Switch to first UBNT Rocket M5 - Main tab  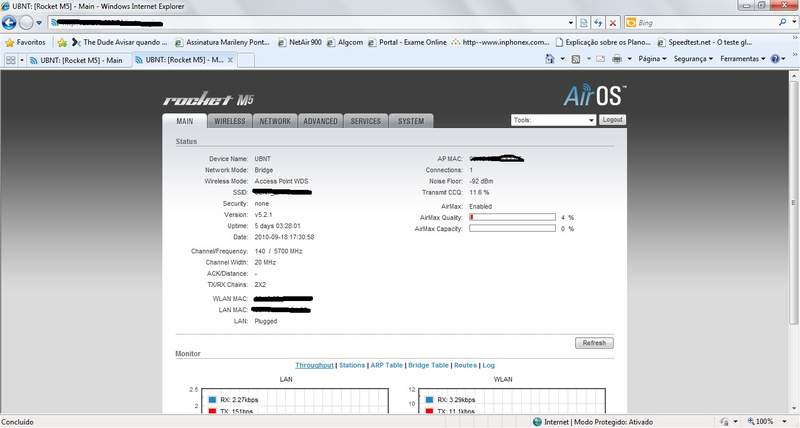pyautogui.click(x=78, y=60)
